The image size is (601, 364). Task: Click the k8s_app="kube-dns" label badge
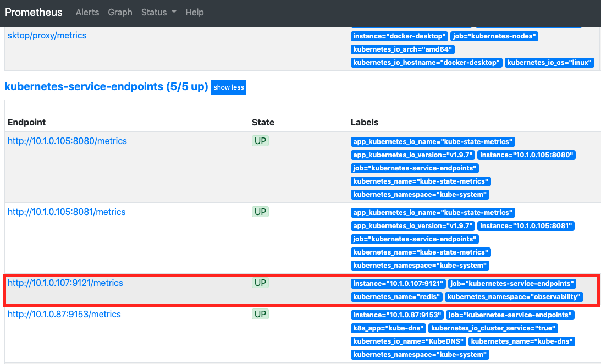tap(388, 328)
